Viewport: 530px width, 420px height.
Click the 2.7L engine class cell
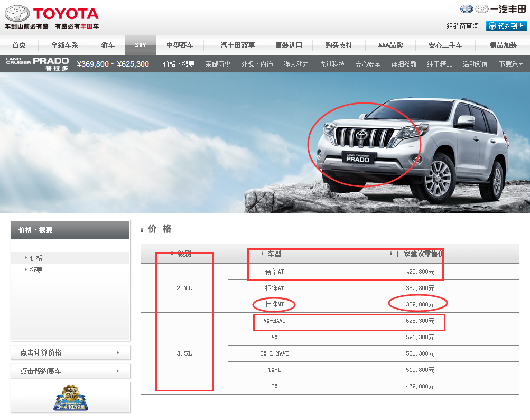pos(184,288)
